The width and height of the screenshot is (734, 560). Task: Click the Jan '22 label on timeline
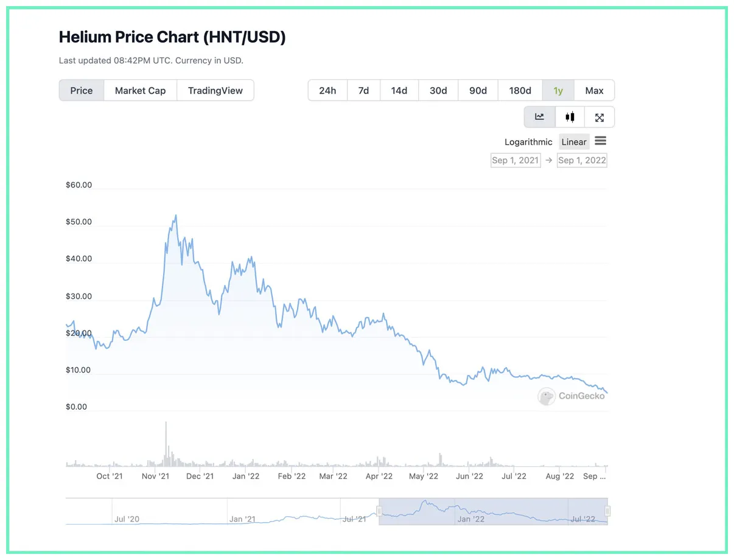coord(246,477)
